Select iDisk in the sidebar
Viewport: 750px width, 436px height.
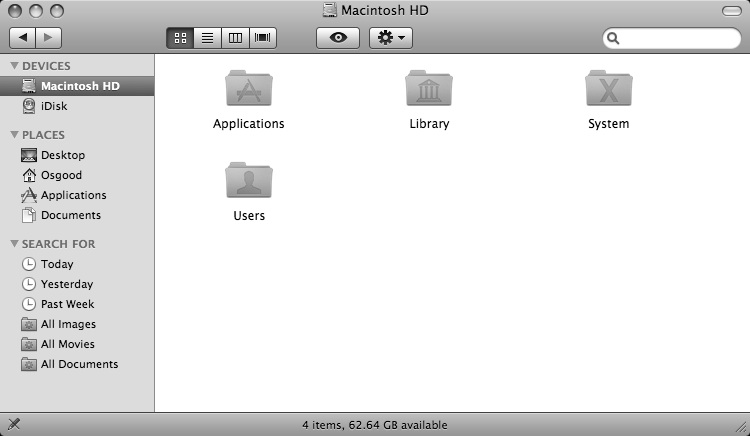pyautogui.click(x=54, y=106)
